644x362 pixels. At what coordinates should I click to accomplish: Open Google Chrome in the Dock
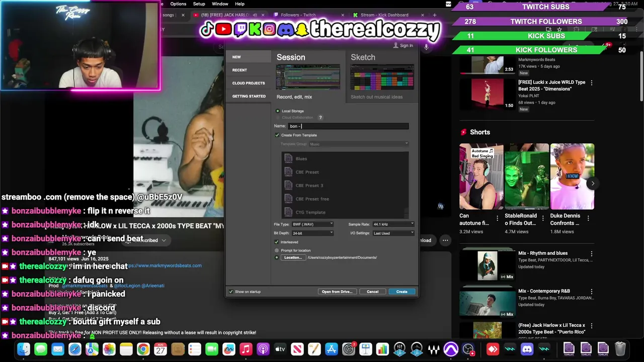click(143, 349)
